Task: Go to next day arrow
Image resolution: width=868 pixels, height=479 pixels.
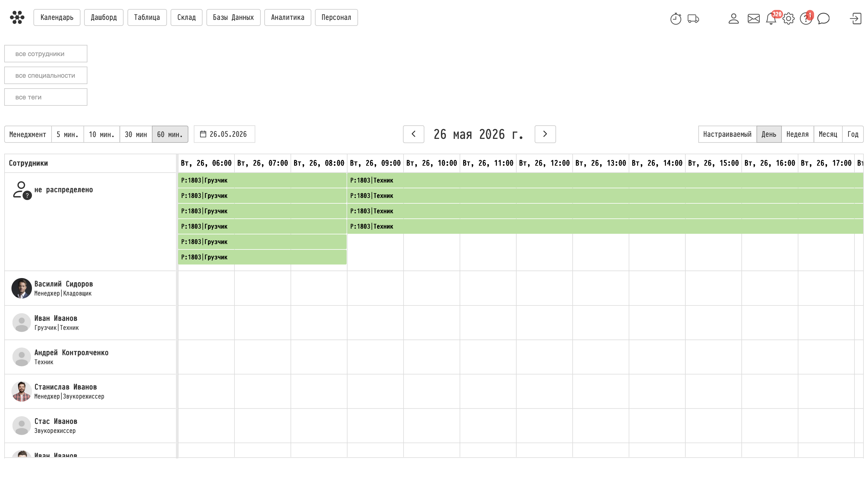Action: tap(545, 134)
